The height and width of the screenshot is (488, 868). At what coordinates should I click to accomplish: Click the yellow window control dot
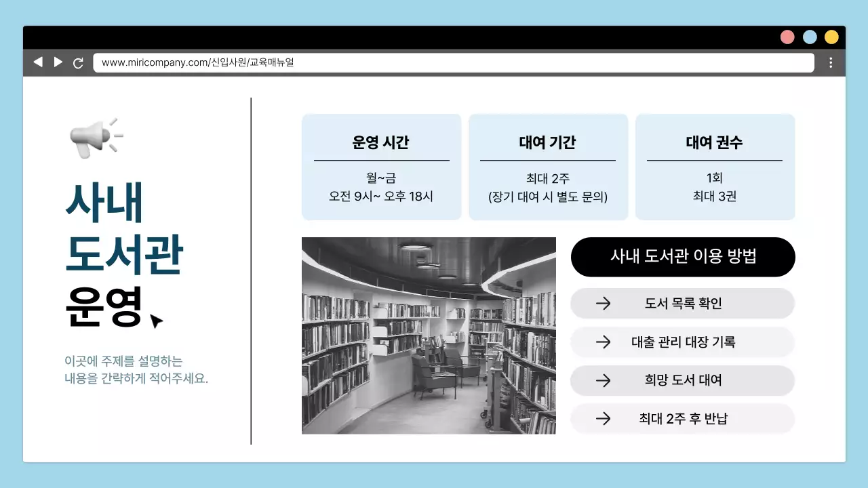831,37
